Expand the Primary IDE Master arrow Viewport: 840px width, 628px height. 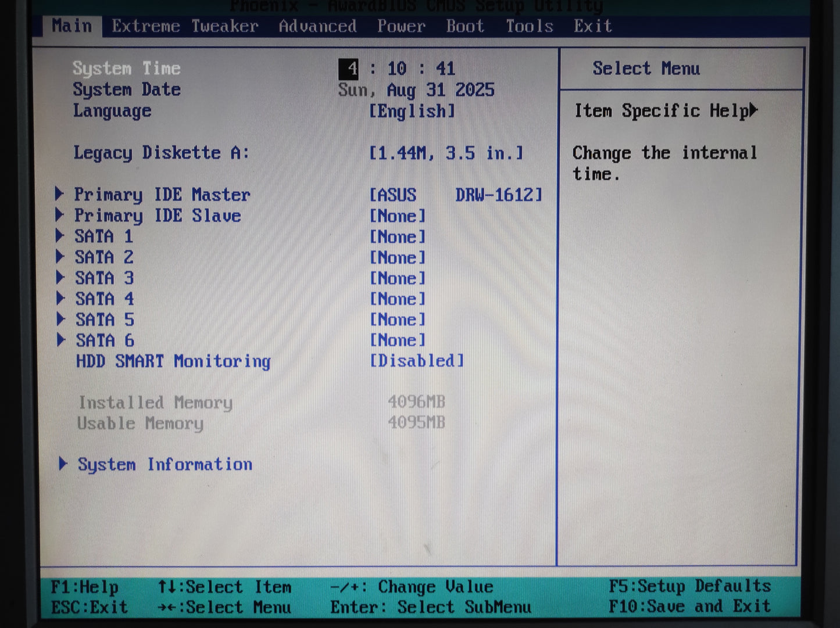[59, 194]
